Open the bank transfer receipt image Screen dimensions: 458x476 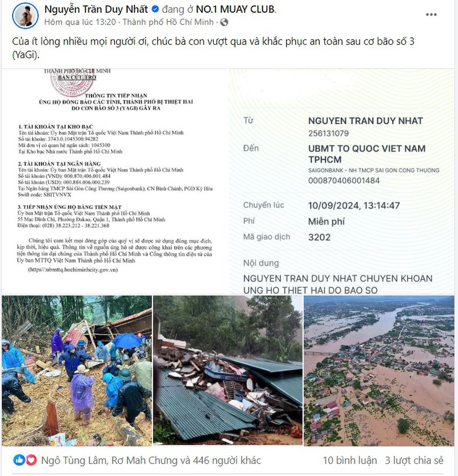pos(342,182)
